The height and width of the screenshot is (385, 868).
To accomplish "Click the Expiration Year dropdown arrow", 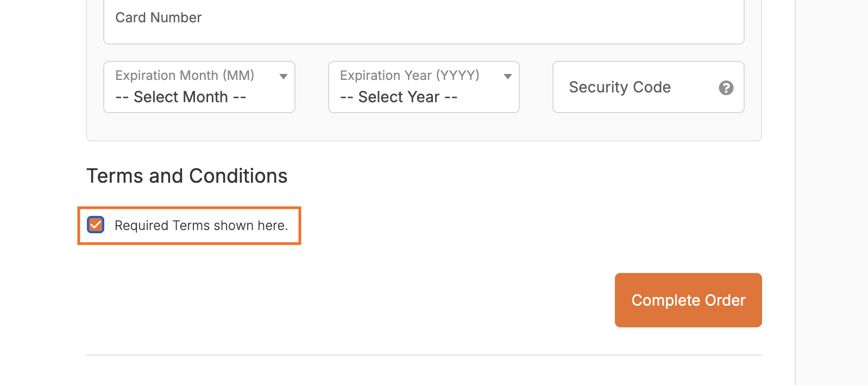I will point(507,77).
